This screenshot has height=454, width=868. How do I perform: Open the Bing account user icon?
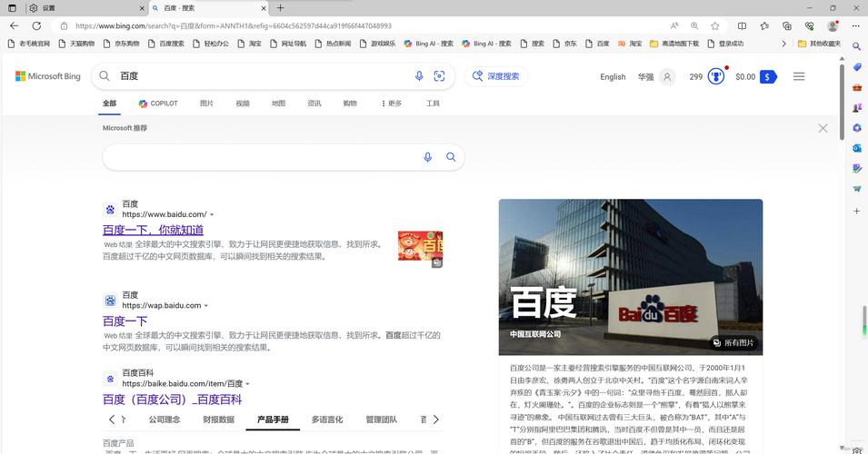667,77
